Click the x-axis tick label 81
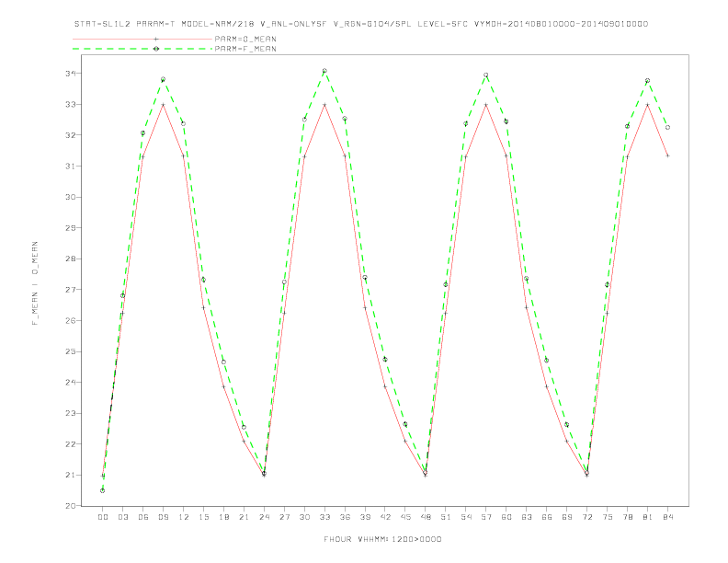Viewport: 728px width, 563px height. (x=648, y=517)
